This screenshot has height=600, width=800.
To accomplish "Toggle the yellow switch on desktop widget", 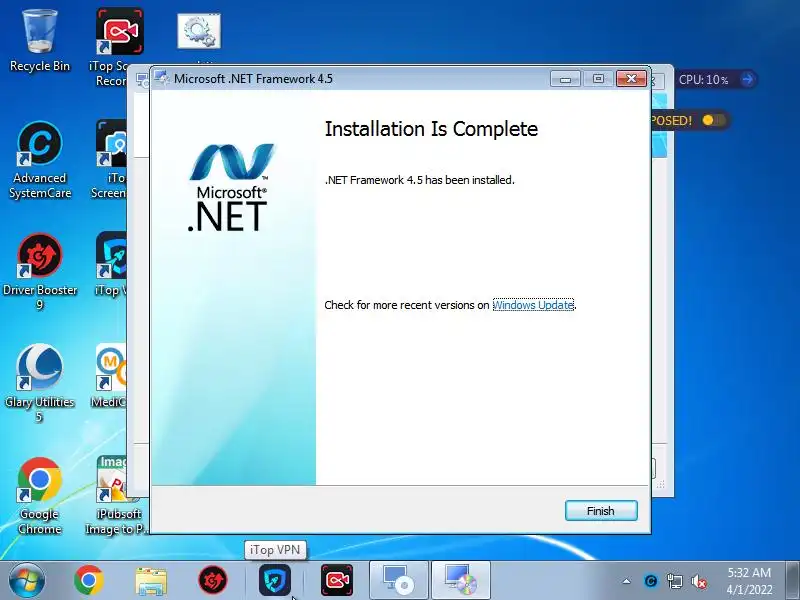I will (713, 120).
